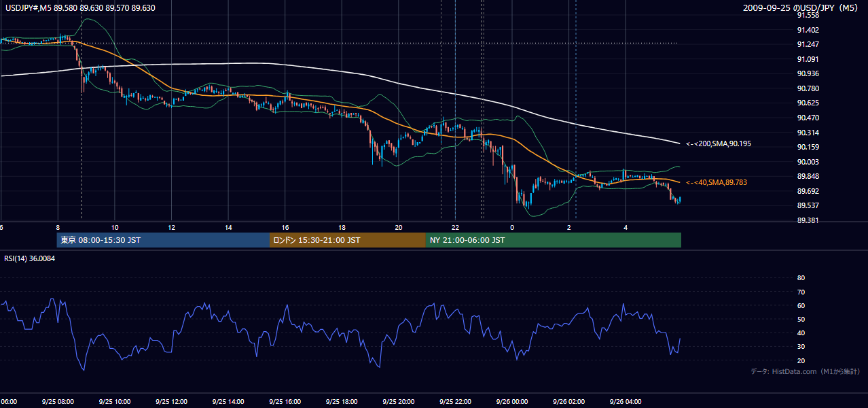The image size is (868, 408).
Task: Click price axis value 89.537
Action: [808, 205]
